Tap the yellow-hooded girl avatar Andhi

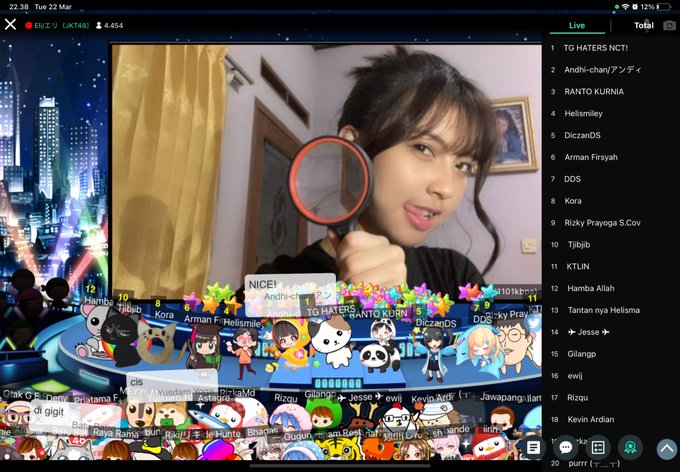(x=288, y=345)
